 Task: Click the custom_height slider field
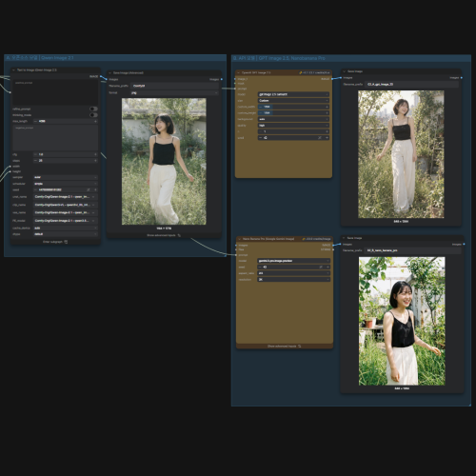293,112
